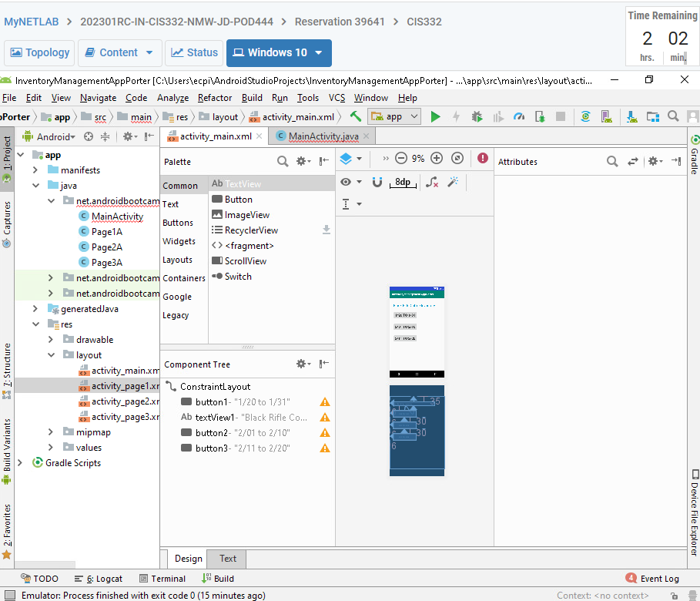Image resolution: width=700 pixels, height=601 pixels.
Task: Click the Make Project hammer icon
Action: [355, 116]
